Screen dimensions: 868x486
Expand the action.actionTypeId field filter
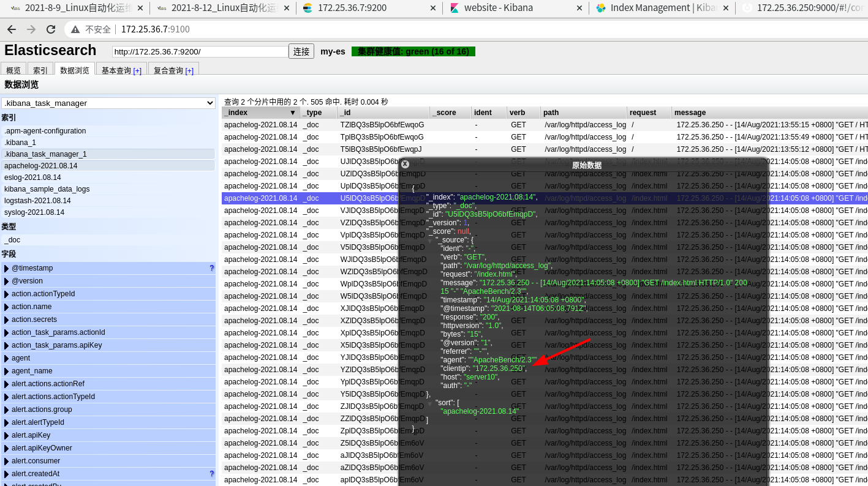7,294
